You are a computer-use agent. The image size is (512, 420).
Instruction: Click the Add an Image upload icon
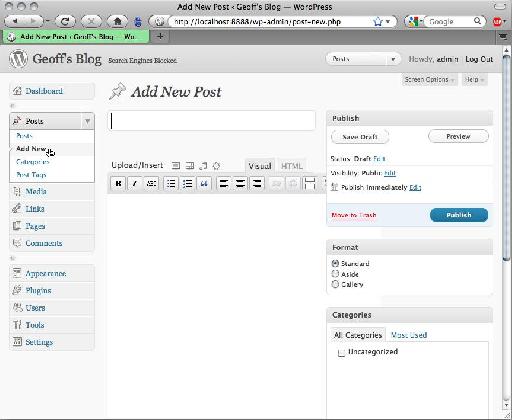(x=176, y=165)
